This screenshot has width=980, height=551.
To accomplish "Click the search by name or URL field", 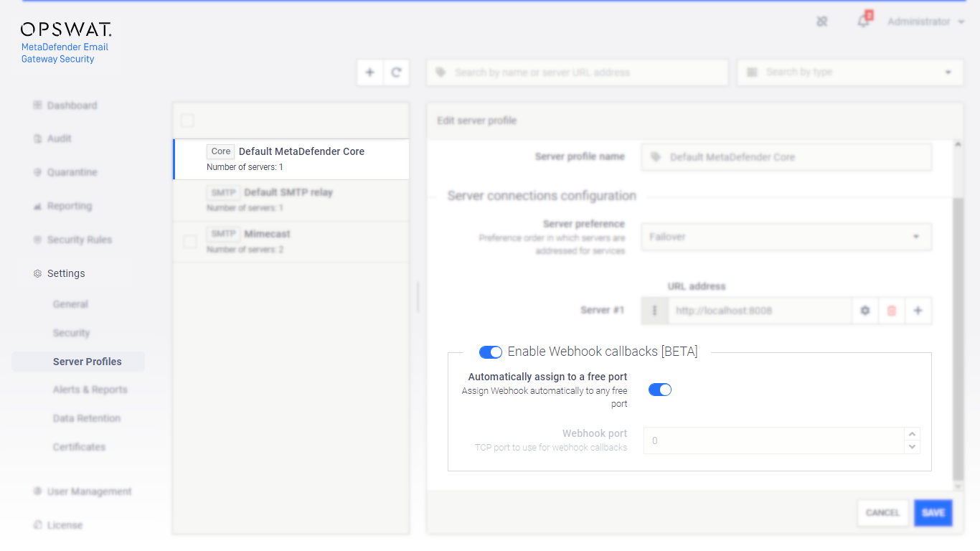I will (x=578, y=72).
